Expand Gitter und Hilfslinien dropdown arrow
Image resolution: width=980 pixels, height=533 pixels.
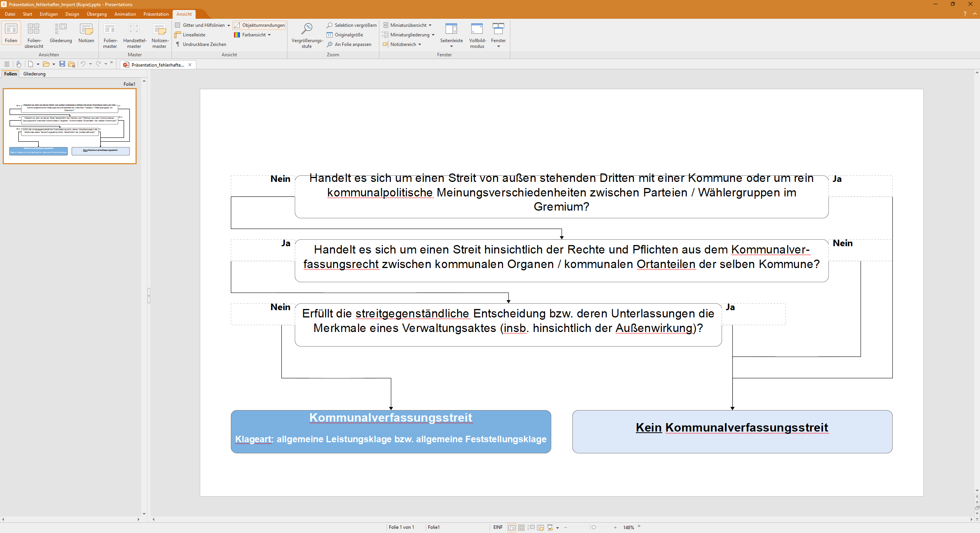[x=229, y=25]
